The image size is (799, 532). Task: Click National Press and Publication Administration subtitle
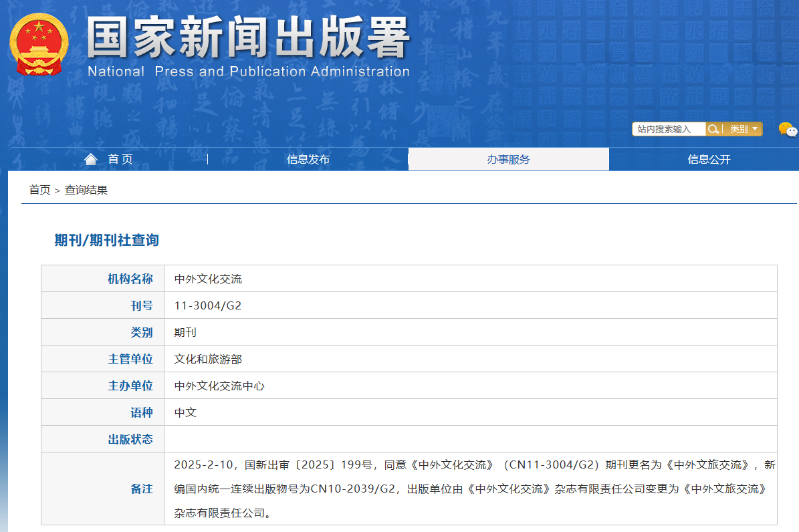pyautogui.click(x=249, y=72)
